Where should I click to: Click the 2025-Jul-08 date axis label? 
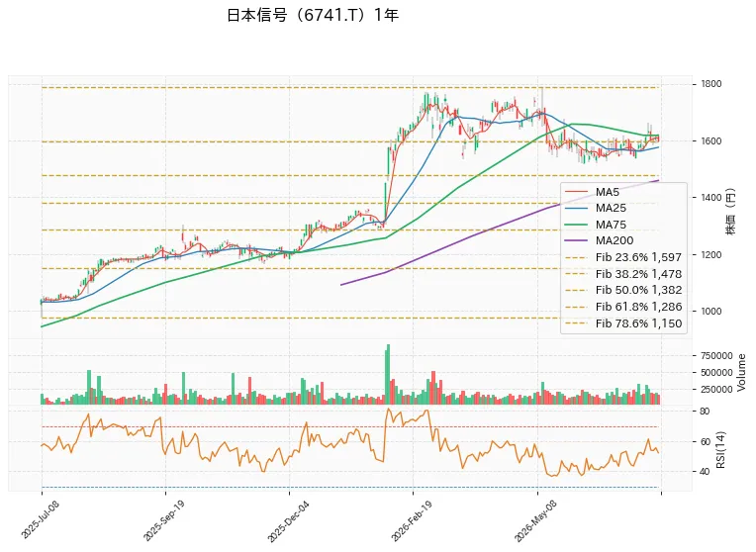(x=41, y=519)
